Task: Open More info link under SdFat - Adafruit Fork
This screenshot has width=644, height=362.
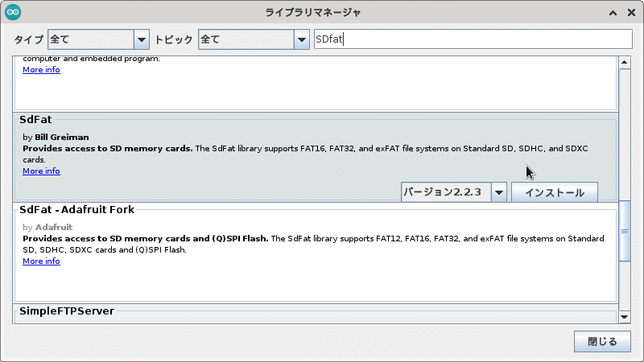Action: (x=41, y=261)
